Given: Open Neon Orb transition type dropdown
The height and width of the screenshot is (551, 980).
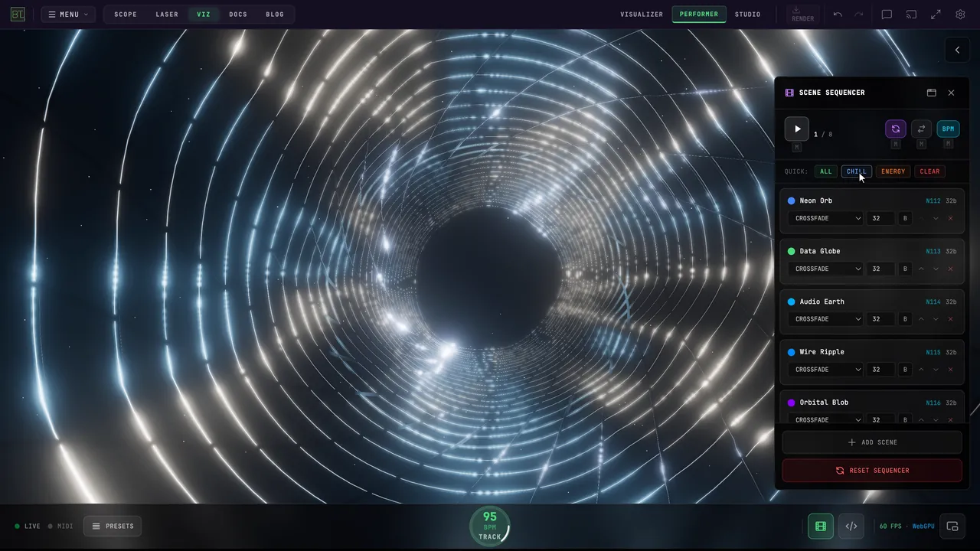Looking at the screenshot, I should [827, 218].
